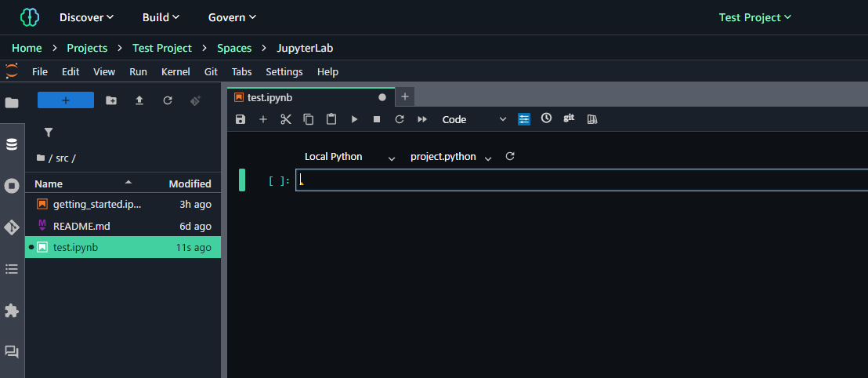Click the blue new launcher plus button

point(66,100)
